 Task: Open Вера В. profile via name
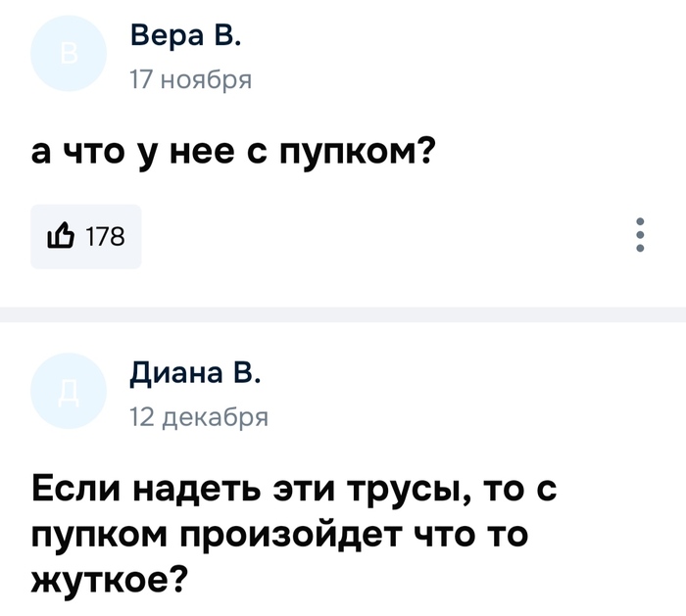[183, 40]
